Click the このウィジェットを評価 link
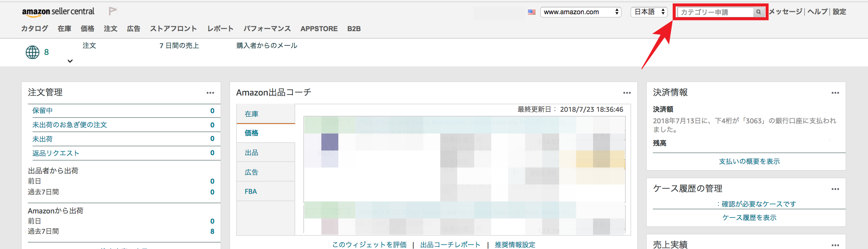The height and width of the screenshot is (249, 868). point(369,245)
